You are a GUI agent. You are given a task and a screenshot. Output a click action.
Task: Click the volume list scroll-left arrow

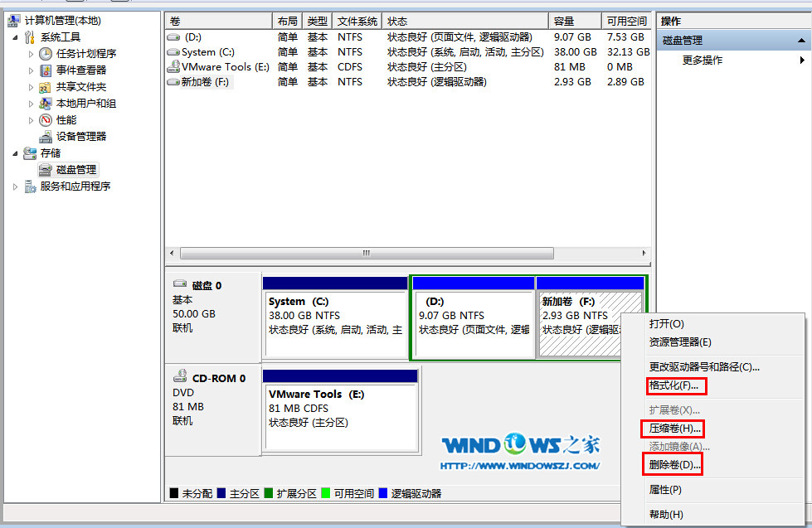[x=172, y=253]
